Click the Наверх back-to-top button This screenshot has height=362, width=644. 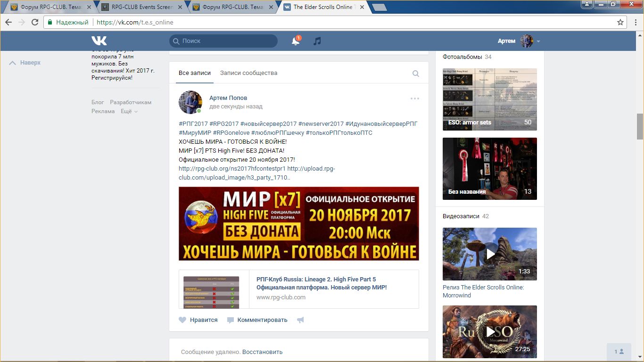click(x=25, y=63)
